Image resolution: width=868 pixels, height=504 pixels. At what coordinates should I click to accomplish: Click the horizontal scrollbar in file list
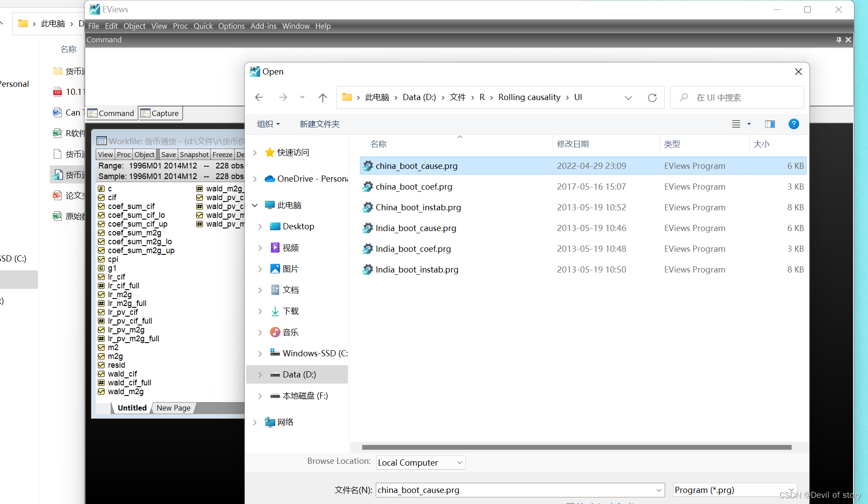click(x=576, y=447)
